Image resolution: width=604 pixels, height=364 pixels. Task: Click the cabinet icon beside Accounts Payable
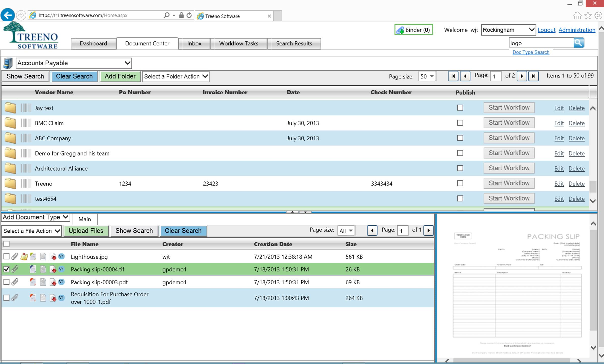pyautogui.click(x=8, y=63)
